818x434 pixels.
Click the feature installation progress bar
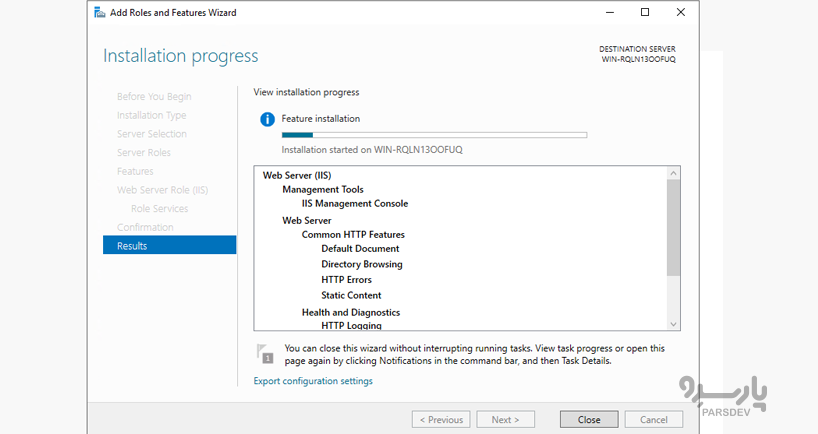(435, 135)
